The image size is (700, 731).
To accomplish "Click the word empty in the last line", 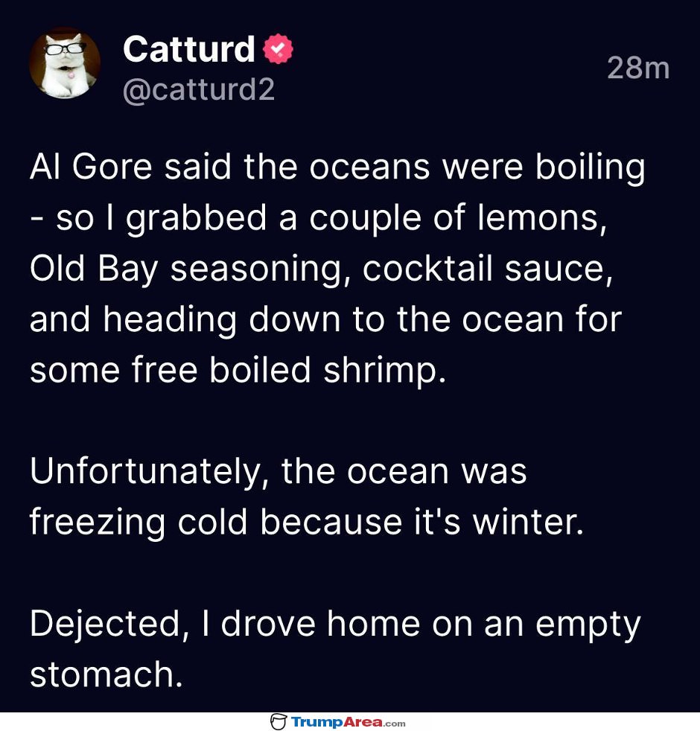I will pos(588,625).
